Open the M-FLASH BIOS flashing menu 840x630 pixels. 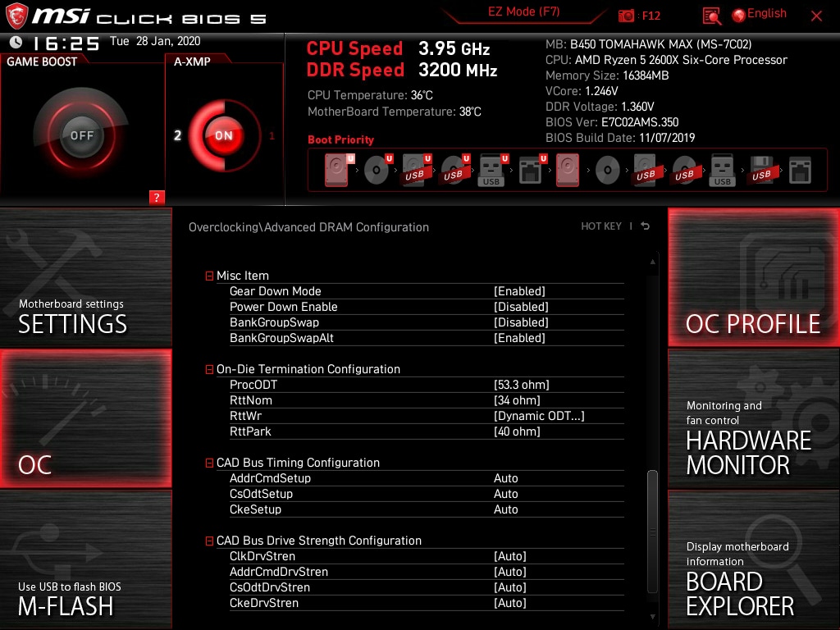[x=85, y=559]
